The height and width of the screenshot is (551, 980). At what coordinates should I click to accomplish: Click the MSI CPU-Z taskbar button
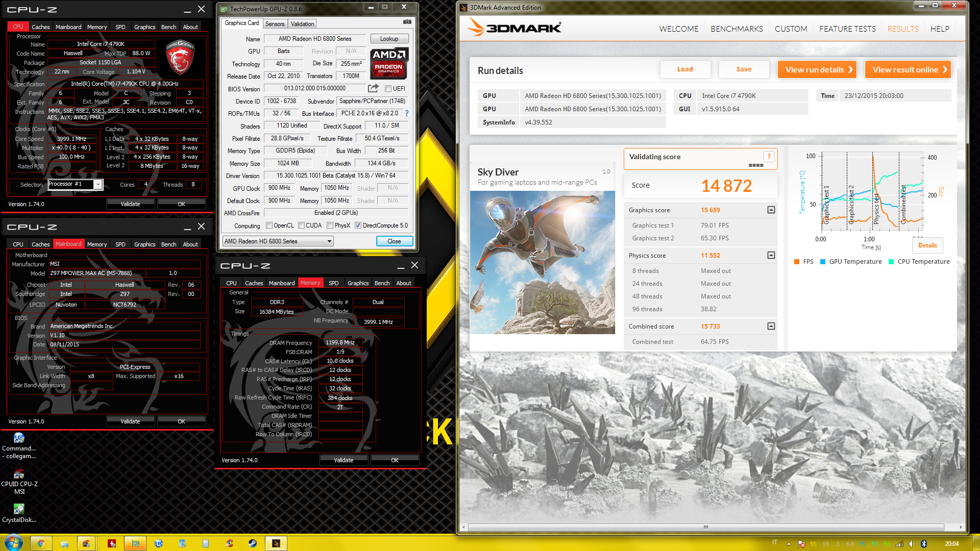pyautogui.click(x=88, y=543)
